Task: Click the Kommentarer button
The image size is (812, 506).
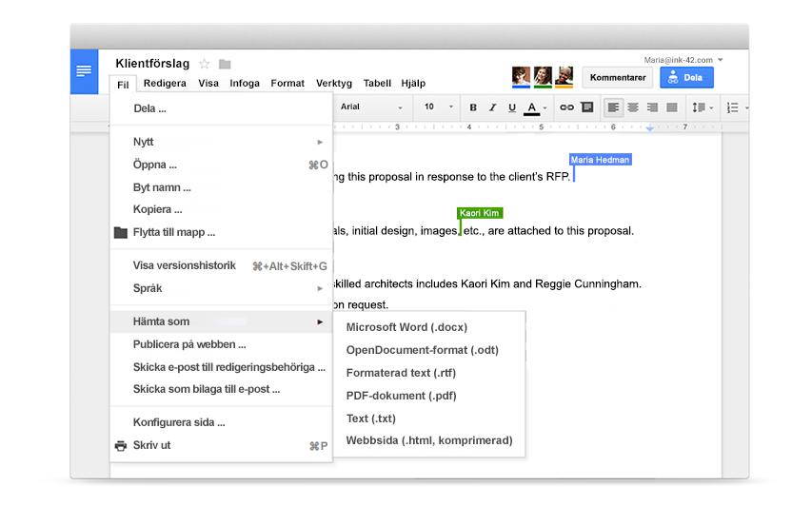Action: click(618, 78)
